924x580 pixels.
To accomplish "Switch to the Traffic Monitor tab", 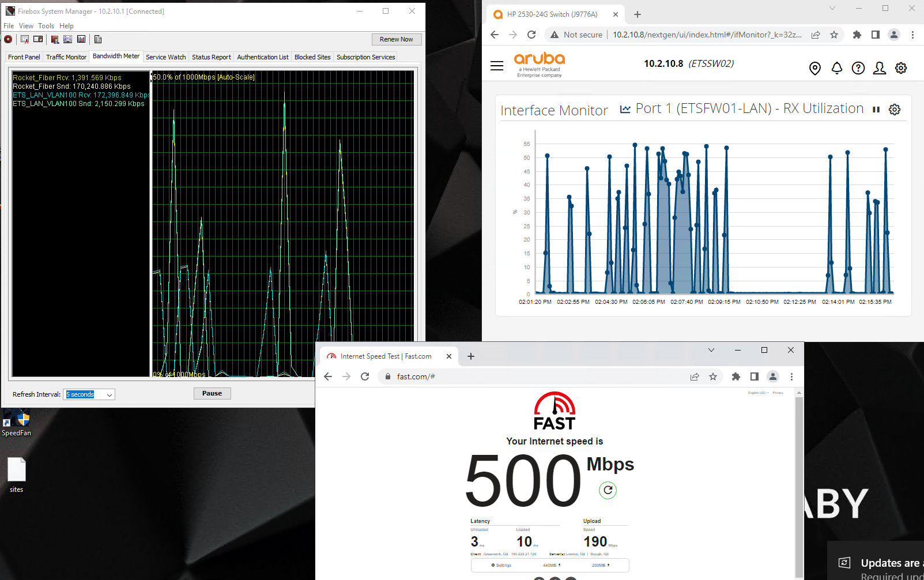I will [x=66, y=57].
